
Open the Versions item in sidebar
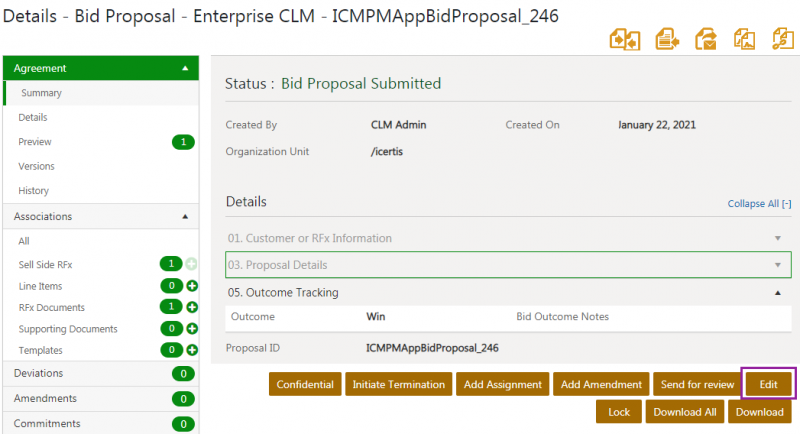point(36,166)
